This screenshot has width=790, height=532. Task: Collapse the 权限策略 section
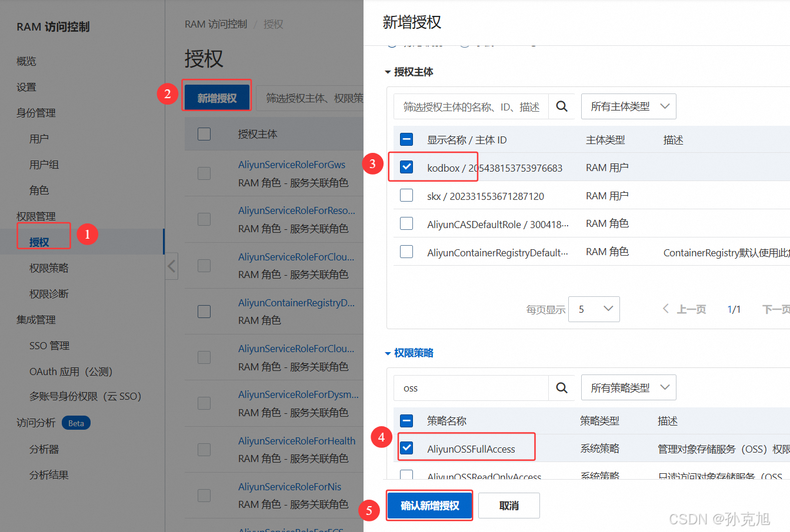(409, 353)
